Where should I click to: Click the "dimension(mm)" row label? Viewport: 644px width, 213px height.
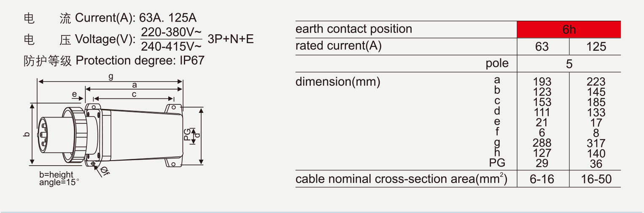(x=338, y=82)
